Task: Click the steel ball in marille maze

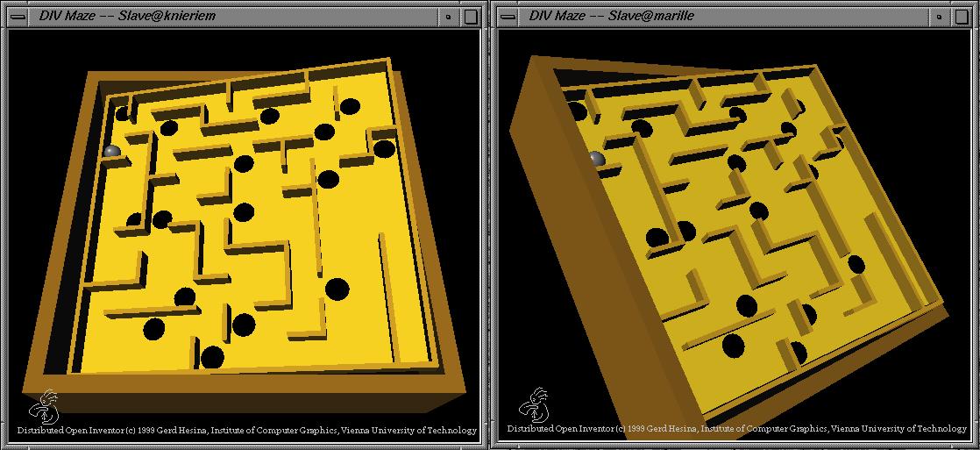Action: point(596,159)
